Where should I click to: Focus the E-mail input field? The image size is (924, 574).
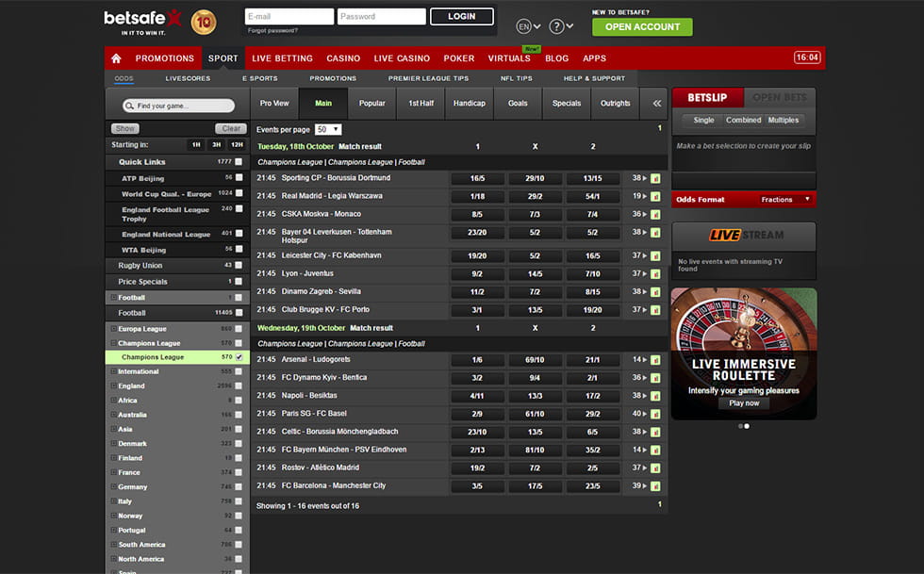click(x=289, y=17)
